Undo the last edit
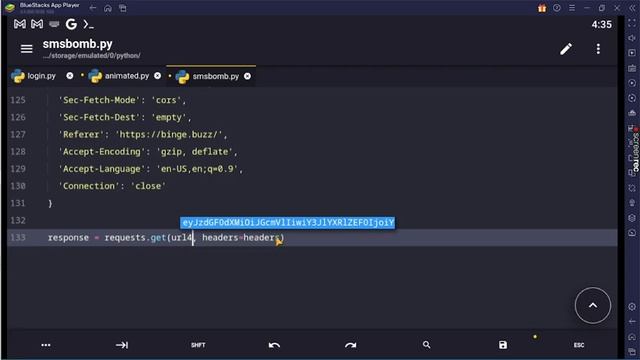 pos(274,345)
